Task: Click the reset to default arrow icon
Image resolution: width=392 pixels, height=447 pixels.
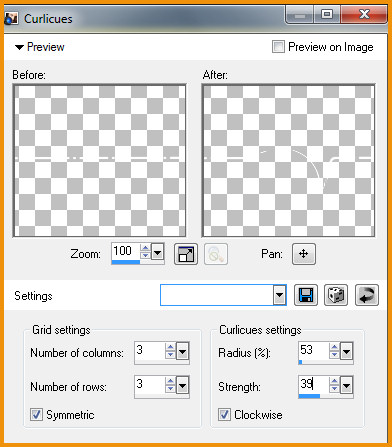Action: tap(367, 295)
